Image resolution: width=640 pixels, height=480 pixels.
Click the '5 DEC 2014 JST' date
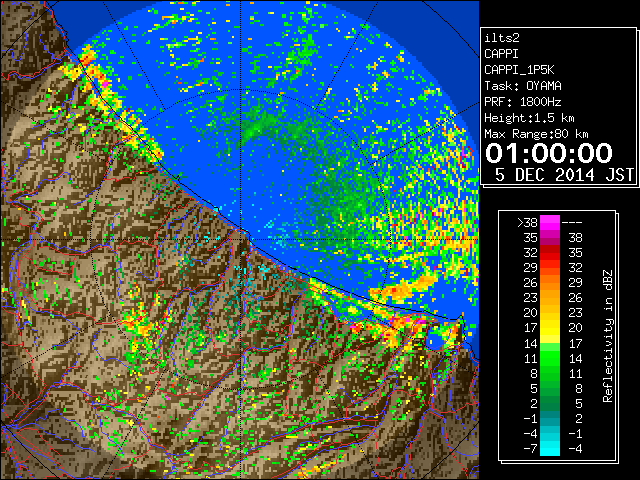(564, 175)
